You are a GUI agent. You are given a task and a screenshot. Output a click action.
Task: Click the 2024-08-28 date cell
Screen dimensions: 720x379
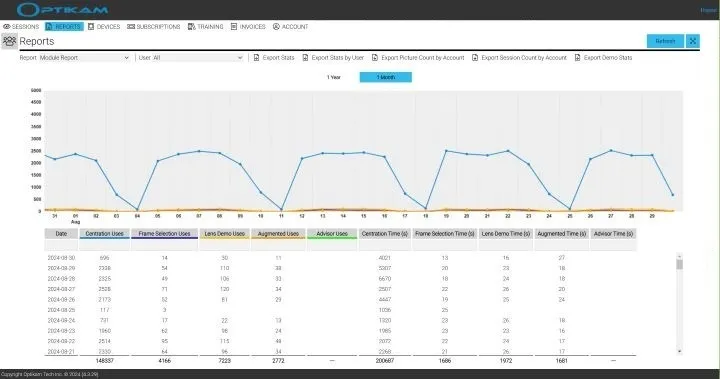click(61, 279)
